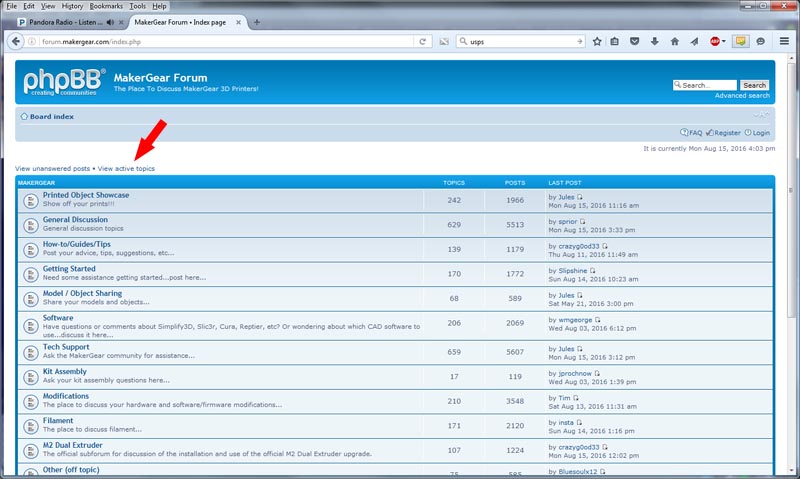Reload the page with the refresh icon
Viewport: 800px width, 479px height.
(x=424, y=41)
